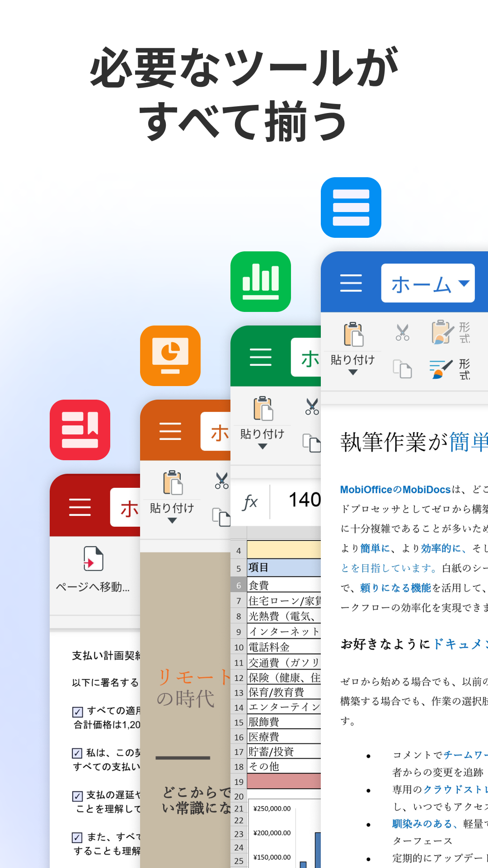Expand paste options arrow in Slides window
The height and width of the screenshot is (868, 488).
[172, 521]
